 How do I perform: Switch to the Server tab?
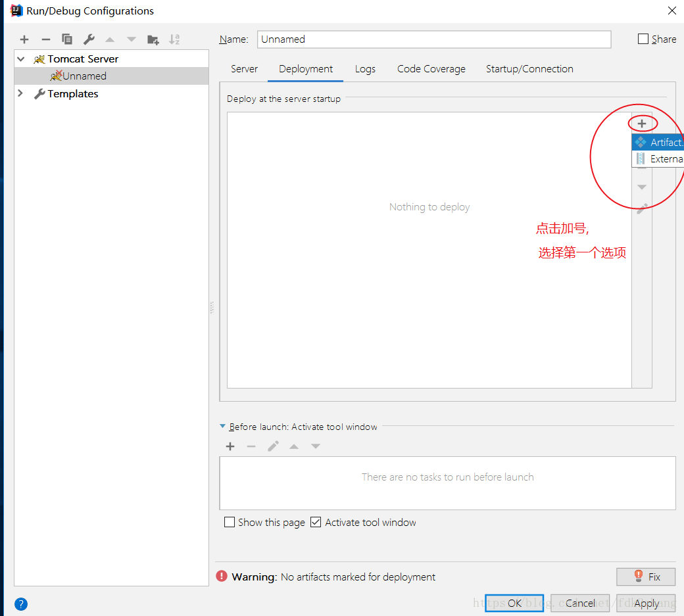pyautogui.click(x=244, y=69)
